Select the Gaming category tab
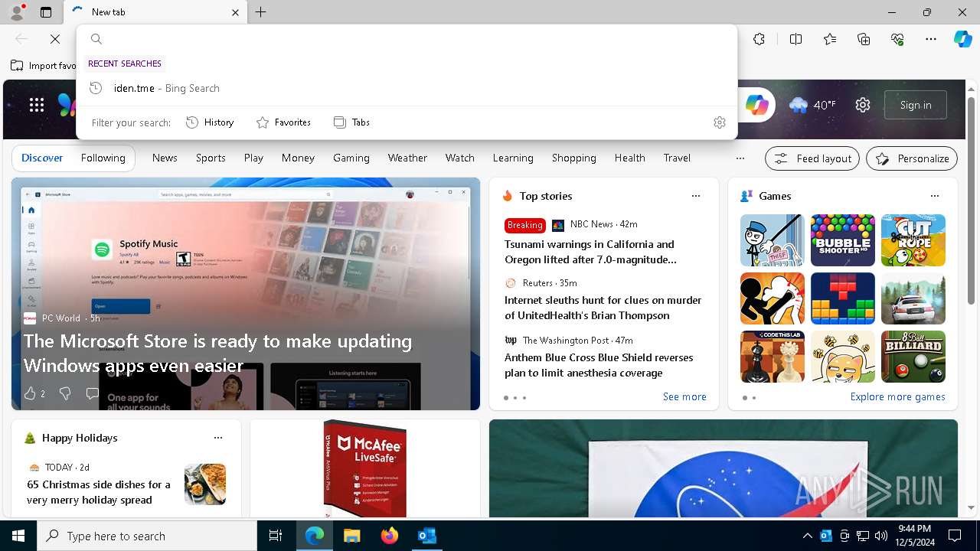This screenshot has height=551, width=980. 351,158
